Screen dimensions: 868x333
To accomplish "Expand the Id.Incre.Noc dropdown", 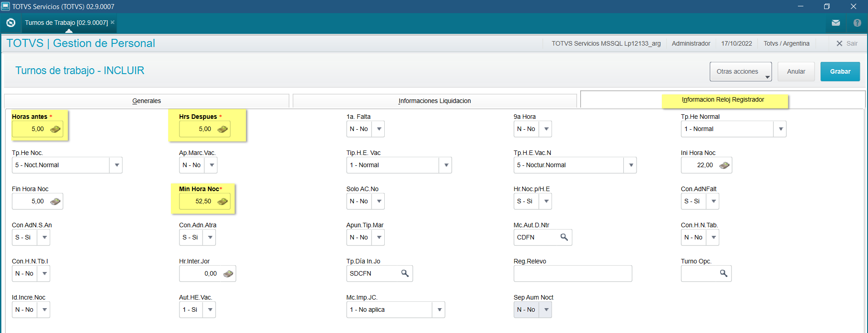I will click(x=44, y=310).
